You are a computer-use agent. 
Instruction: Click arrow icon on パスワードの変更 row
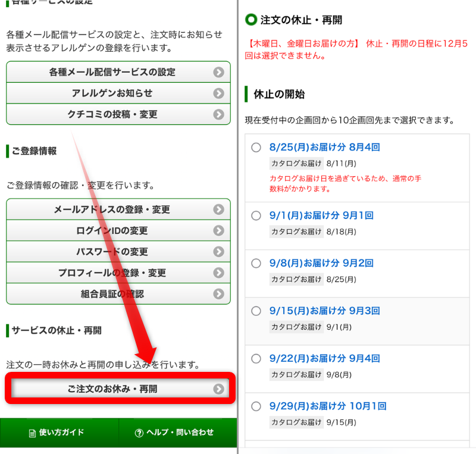point(218,252)
